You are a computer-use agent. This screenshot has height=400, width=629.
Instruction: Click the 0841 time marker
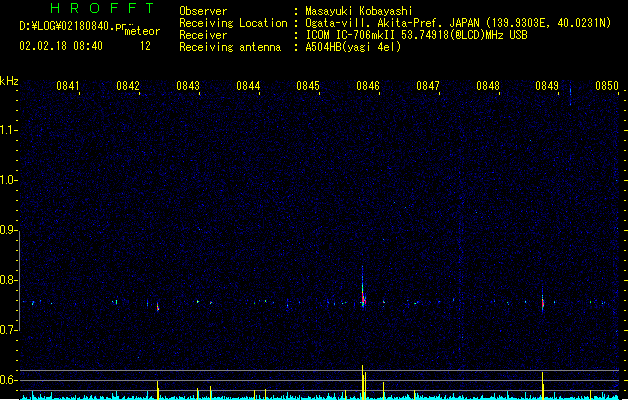pyautogui.click(x=68, y=86)
